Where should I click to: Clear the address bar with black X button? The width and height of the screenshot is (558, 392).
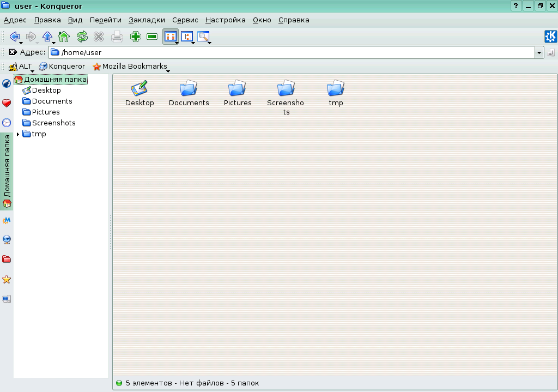13,52
